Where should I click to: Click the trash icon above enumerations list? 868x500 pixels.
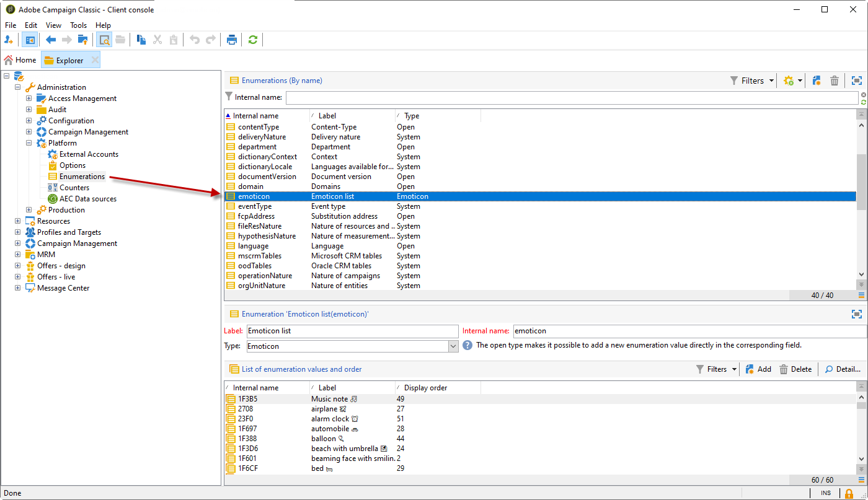tap(835, 81)
